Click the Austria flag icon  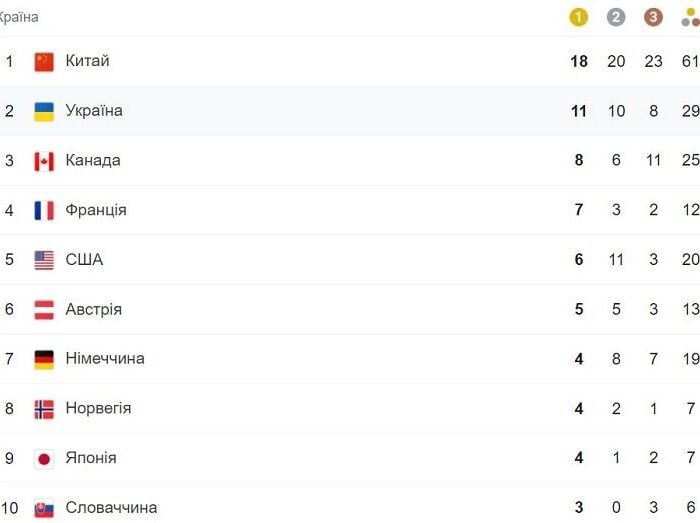44,310
